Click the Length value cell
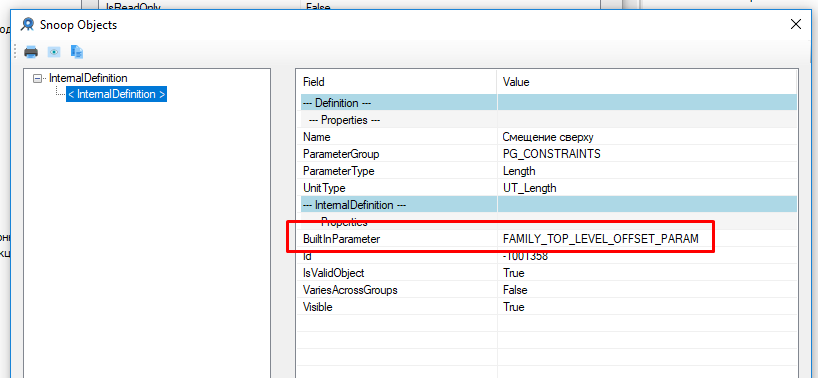This screenshot has height=378, width=818. pos(647,171)
